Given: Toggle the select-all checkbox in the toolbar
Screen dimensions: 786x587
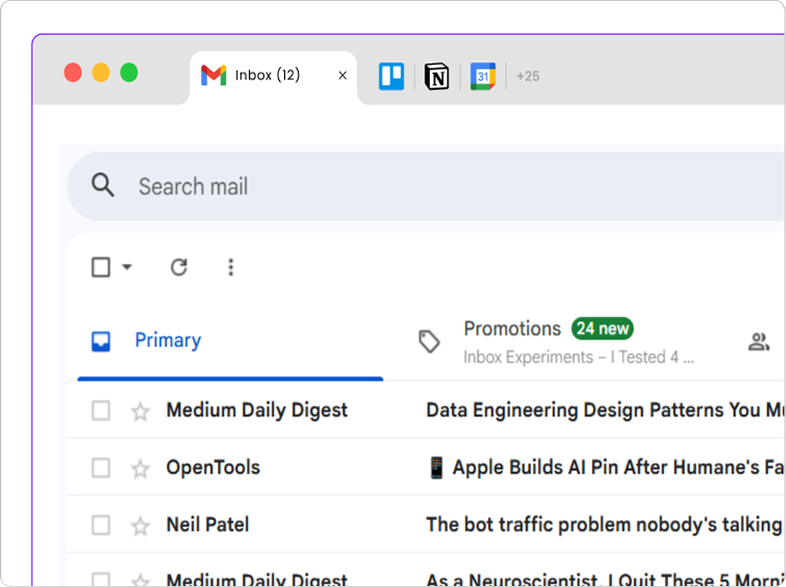Looking at the screenshot, I should (x=101, y=267).
